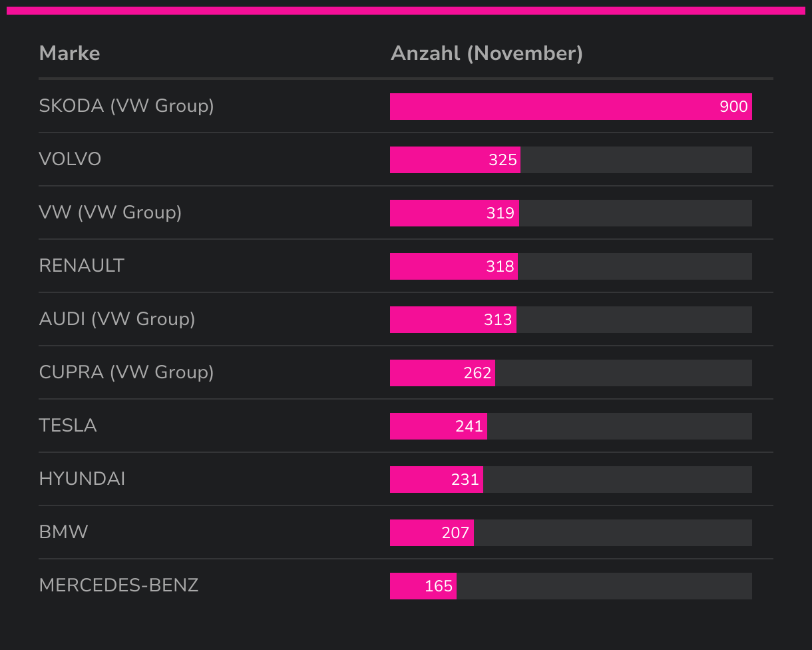Click the AUDI (VW Group) label
The image size is (812, 650).
[x=117, y=319]
